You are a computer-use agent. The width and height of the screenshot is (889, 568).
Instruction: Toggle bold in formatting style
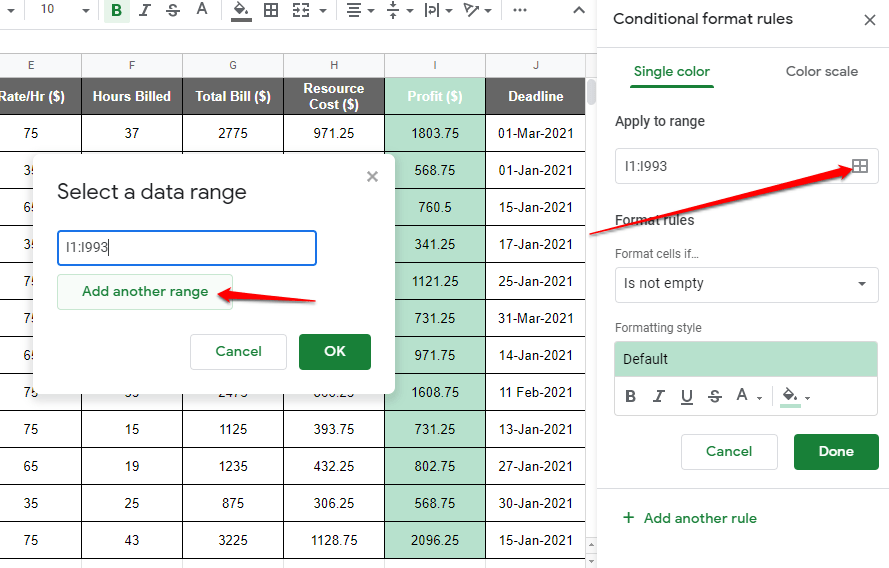click(x=630, y=396)
